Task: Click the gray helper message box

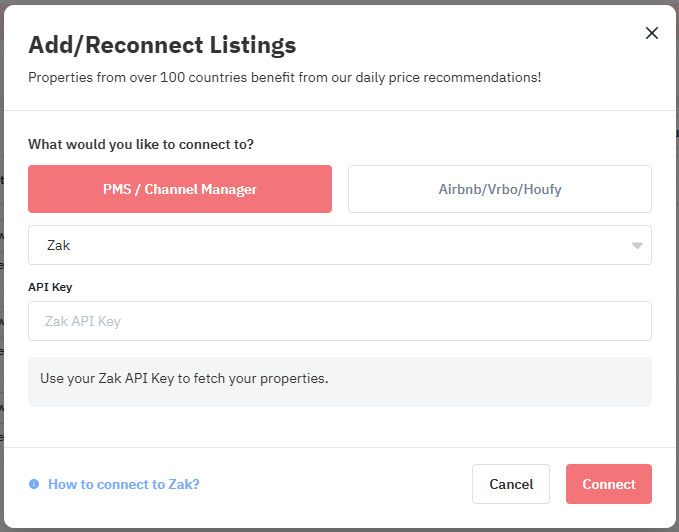Action: coord(340,382)
